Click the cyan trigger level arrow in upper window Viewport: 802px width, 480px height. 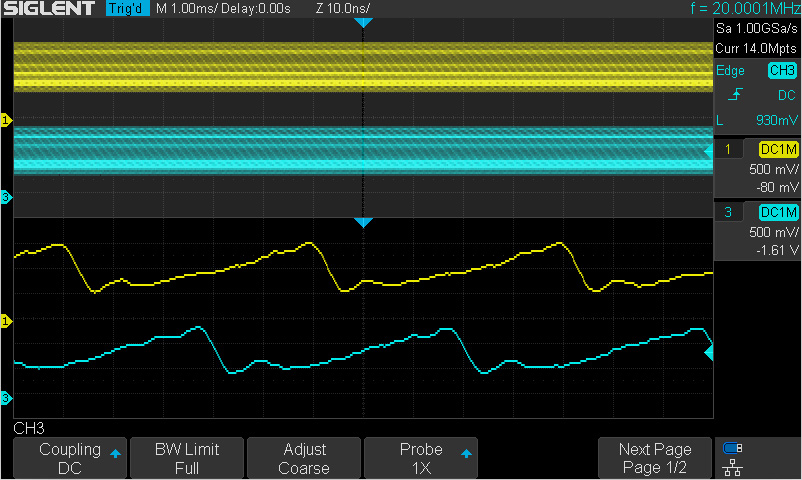(708, 151)
